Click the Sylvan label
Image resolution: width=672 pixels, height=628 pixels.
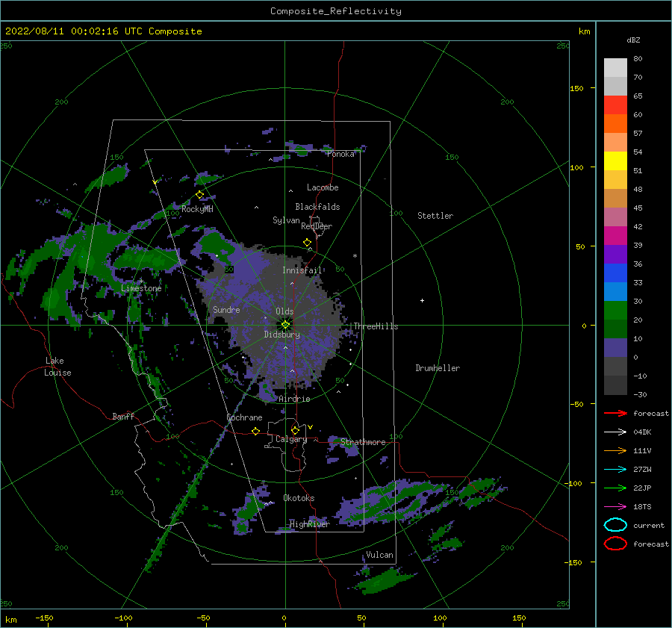(286, 220)
